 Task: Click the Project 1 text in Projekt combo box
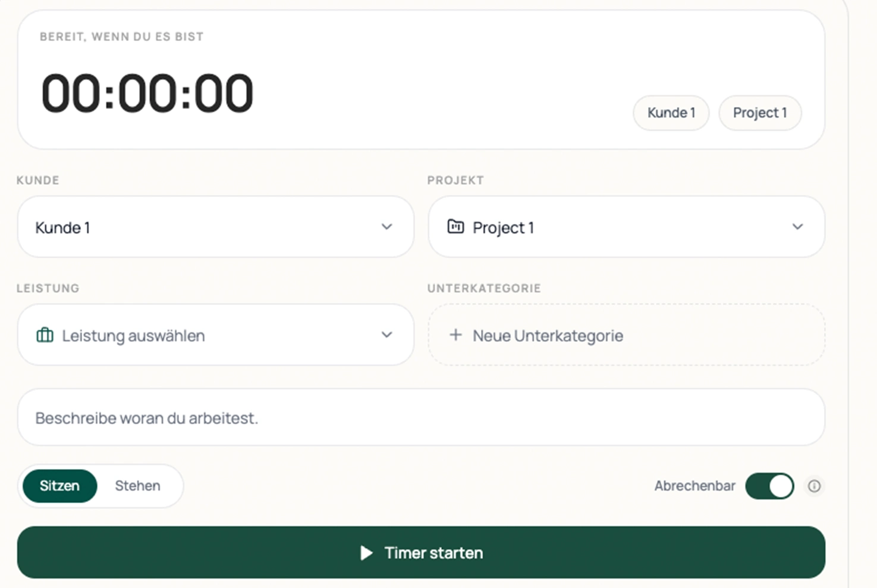coord(503,228)
